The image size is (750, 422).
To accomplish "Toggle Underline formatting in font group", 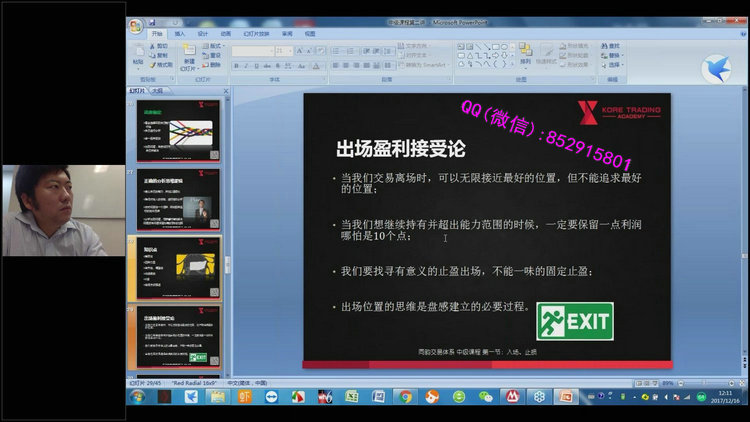I will coord(256,65).
